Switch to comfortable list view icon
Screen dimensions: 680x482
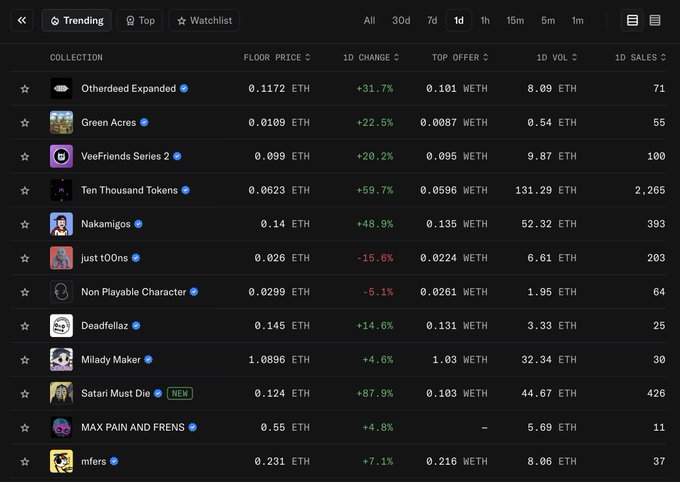coord(632,20)
